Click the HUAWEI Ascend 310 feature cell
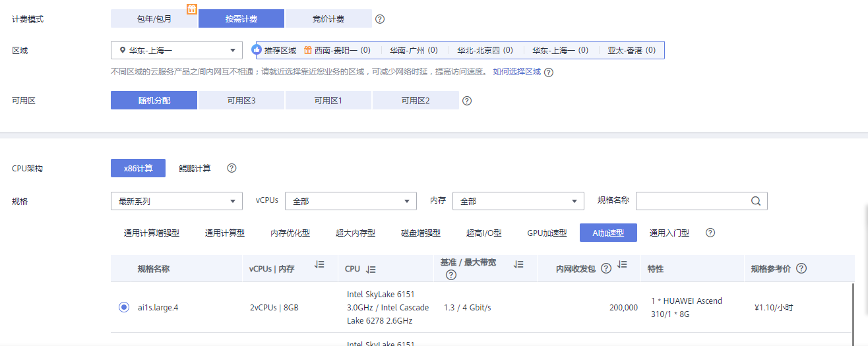The width and height of the screenshot is (868, 346). pos(687,307)
